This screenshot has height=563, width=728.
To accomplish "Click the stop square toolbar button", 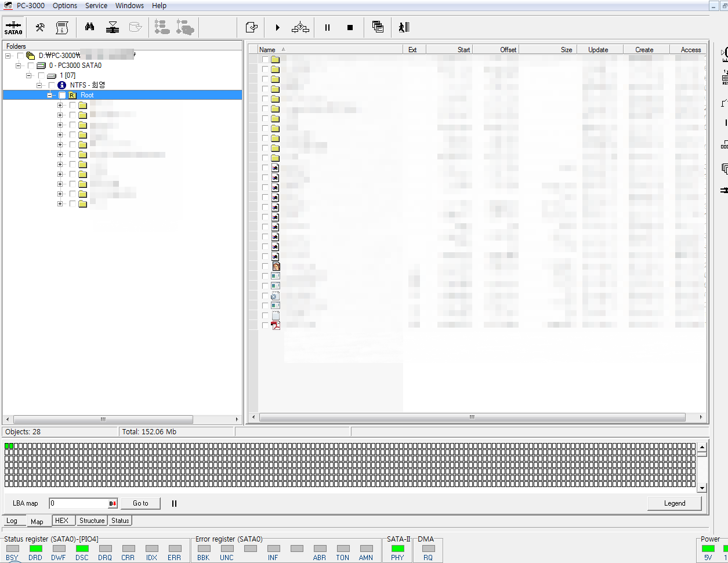I will (x=350, y=27).
